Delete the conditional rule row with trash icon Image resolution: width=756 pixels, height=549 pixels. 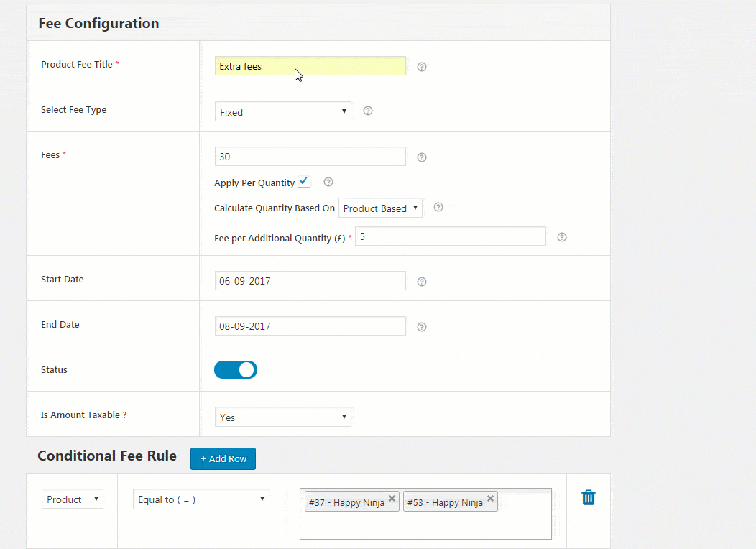(589, 497)
